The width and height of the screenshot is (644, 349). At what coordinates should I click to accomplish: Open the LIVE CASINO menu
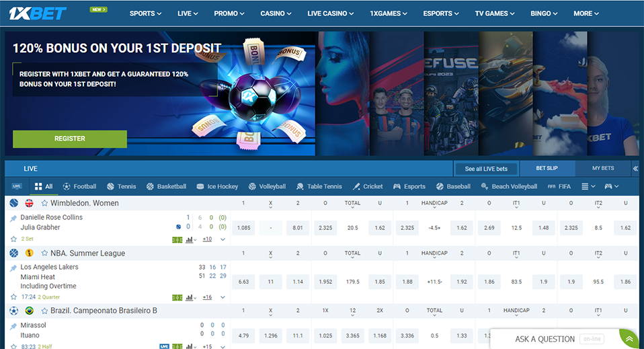pyautogui.click(x=331, y=13)
